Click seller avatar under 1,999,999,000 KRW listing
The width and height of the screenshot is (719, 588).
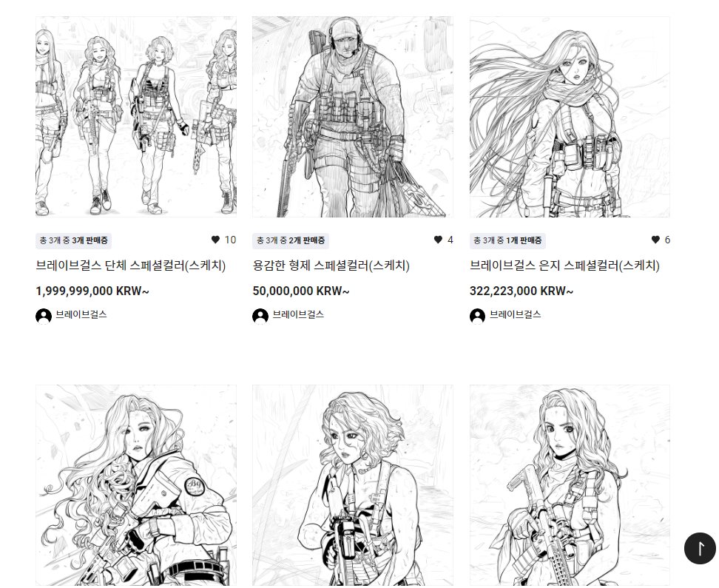pyautogui.click(x=44, y=317)
